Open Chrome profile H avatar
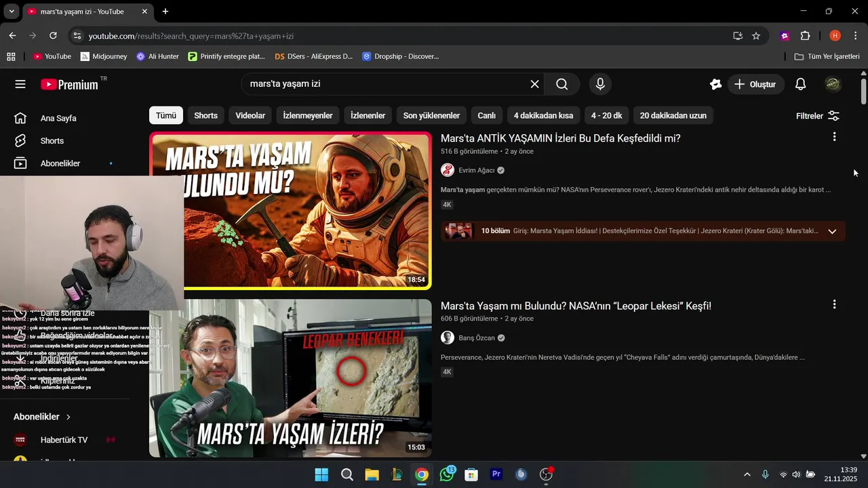 click(x=835, y=36)
